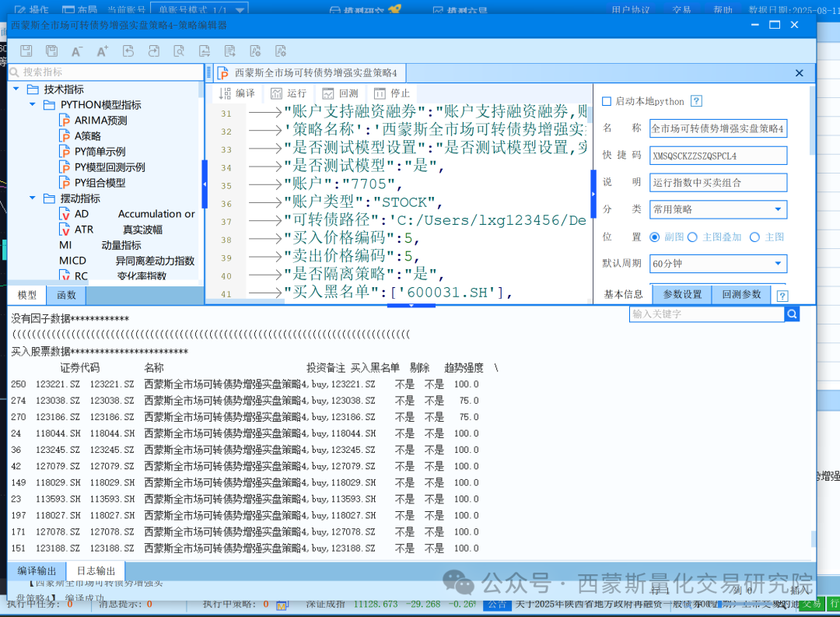Select 主图叠加 position radio button
Screen dimensions: 840x617
[x=693, y=237]
